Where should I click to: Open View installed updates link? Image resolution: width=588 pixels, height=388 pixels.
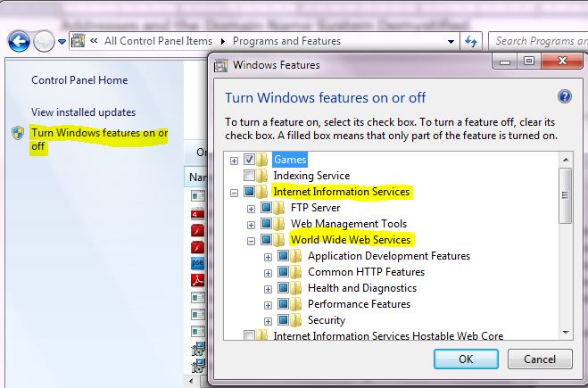click(x=83, y=112)
